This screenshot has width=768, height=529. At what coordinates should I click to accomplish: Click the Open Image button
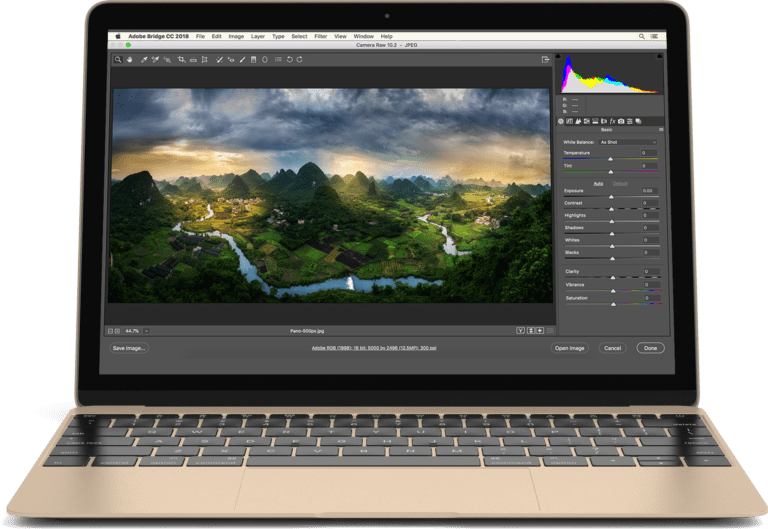[570, 348]
